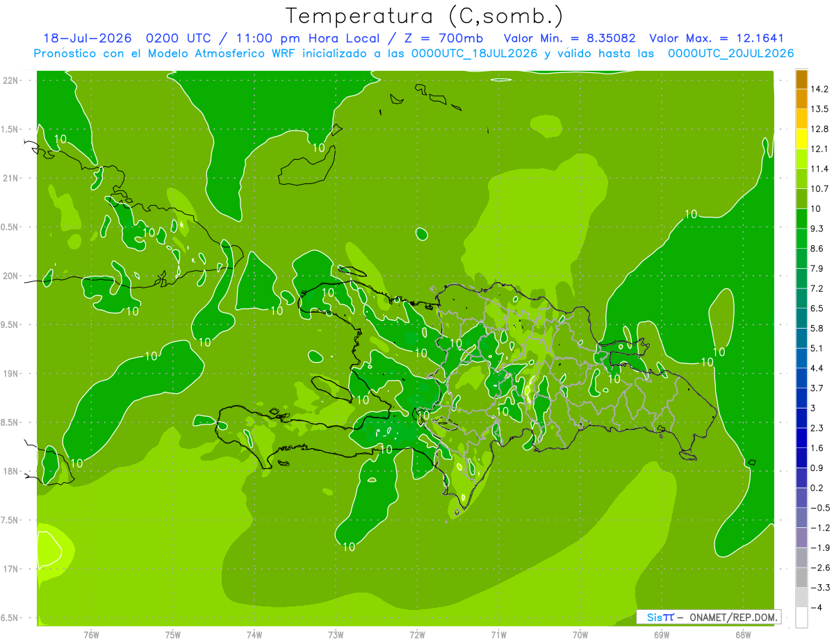Click the 21N latitude axis label
The height and width of the screenshot is (644, 834).
(x=11, y=178)
